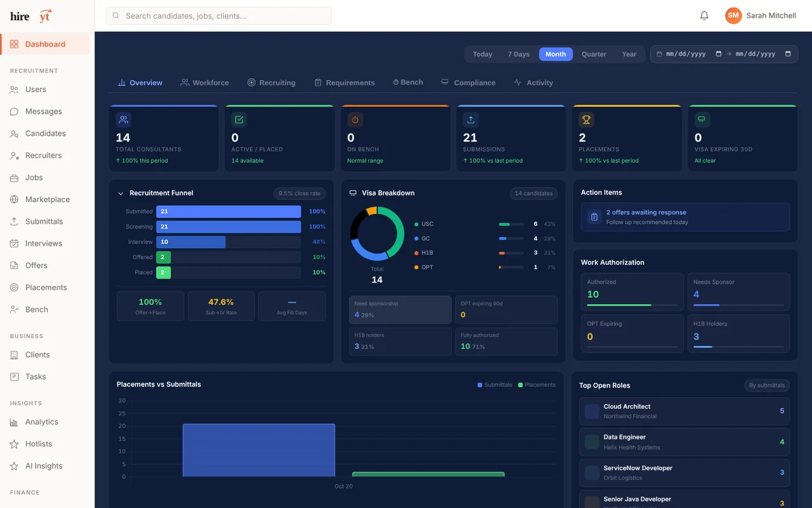This screenshot has width=812, height=508.
Task: Click the Messages speech bubble icon
Action: click(14, 112)
